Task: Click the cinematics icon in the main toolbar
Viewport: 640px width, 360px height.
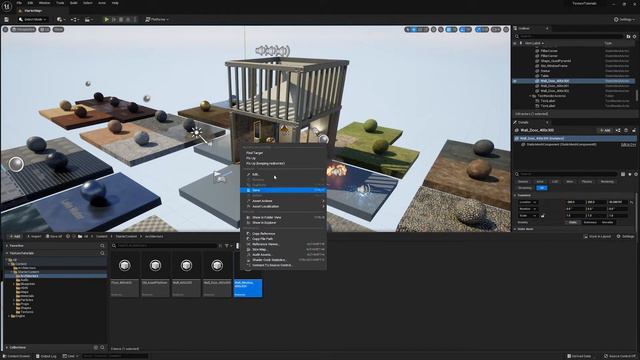Action: point(88,20)
